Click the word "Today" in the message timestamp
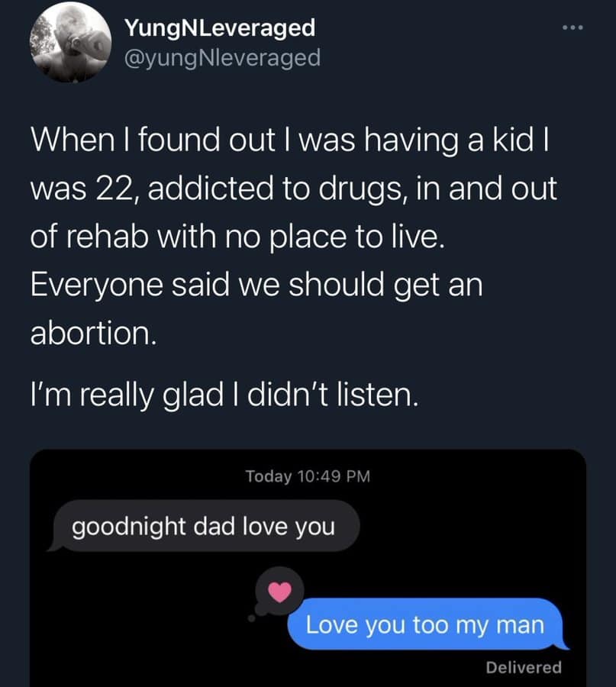616x687 pixels. 269,476
